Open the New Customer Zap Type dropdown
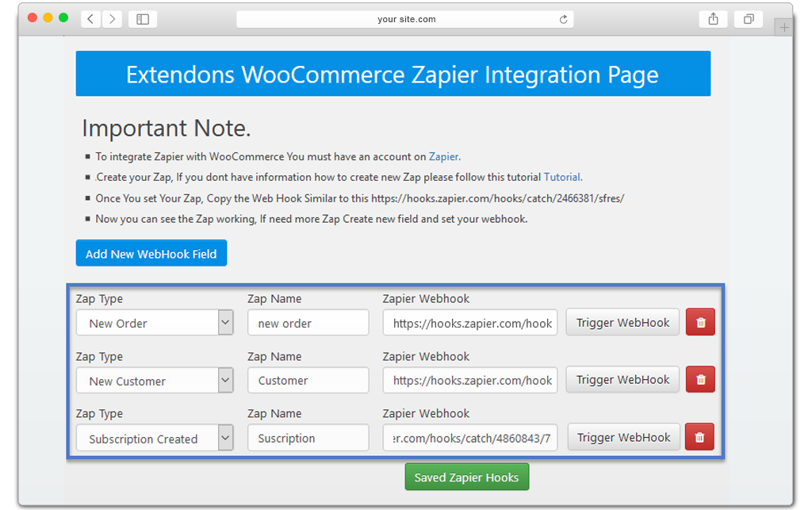This screenshot has height=510, width=812. tap(155, 381)
